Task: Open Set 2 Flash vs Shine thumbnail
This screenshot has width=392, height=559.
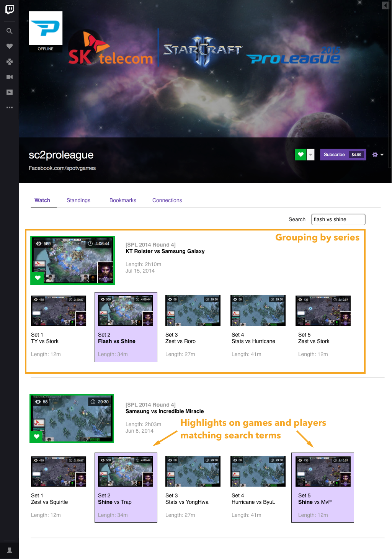Action: click(x=126, y=311)
